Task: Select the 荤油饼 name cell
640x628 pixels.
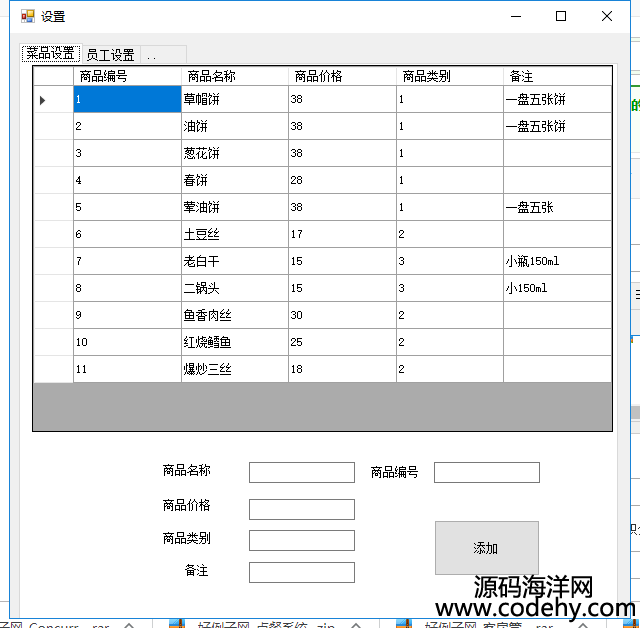Action: 235,207
